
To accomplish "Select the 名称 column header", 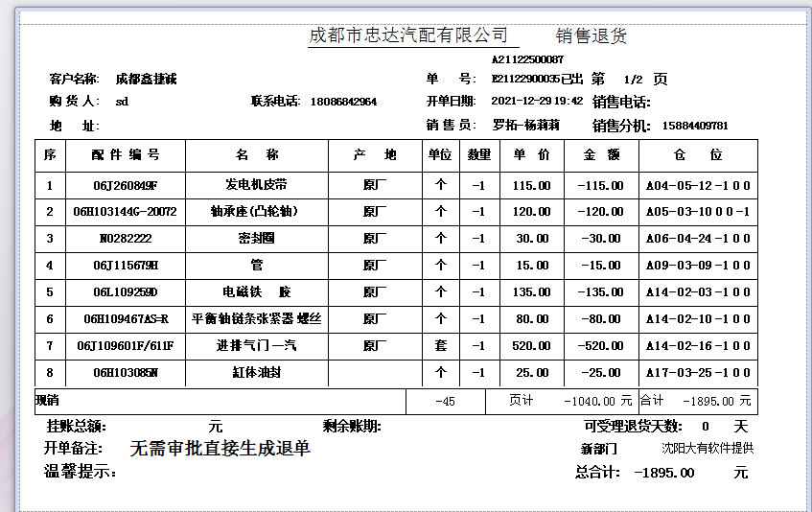I will click(x=256, y=155).
